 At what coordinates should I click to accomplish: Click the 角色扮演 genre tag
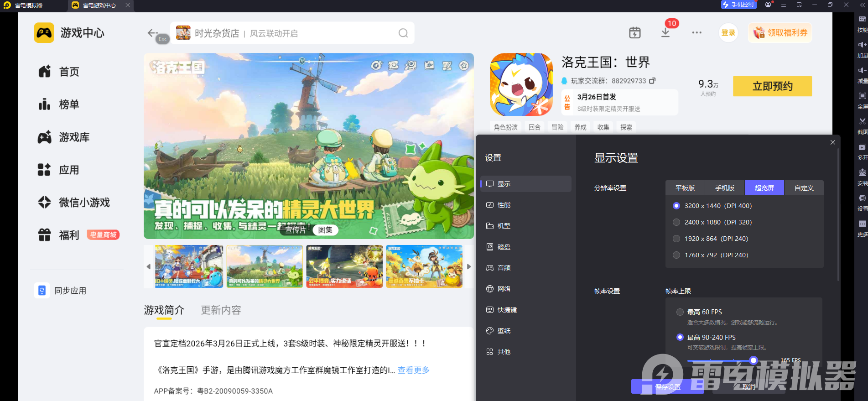pos(505,127)
